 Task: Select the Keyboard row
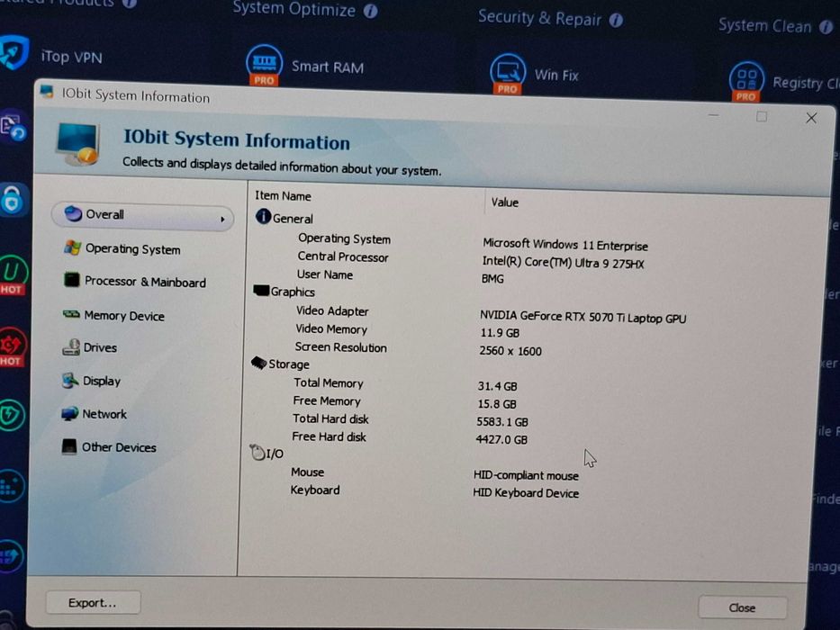(435, 491)
